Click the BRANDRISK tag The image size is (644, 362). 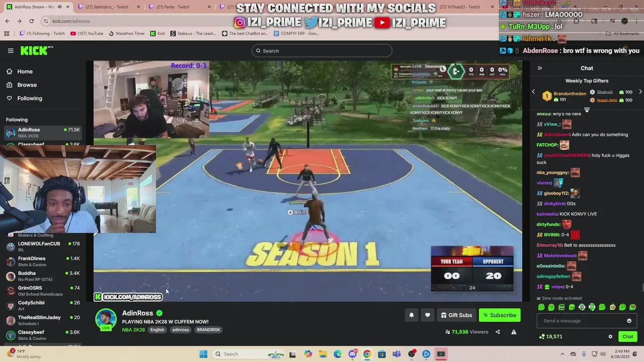tap(208, 330)
